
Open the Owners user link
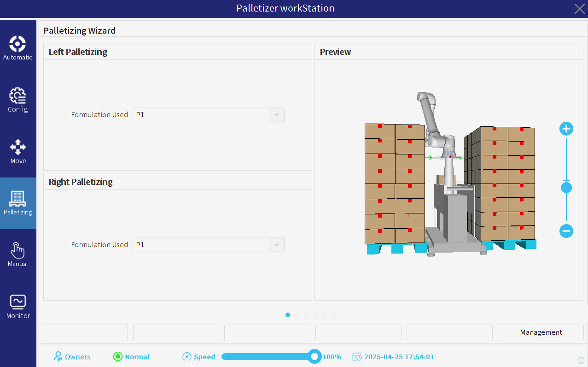click(x=78, y=356)
